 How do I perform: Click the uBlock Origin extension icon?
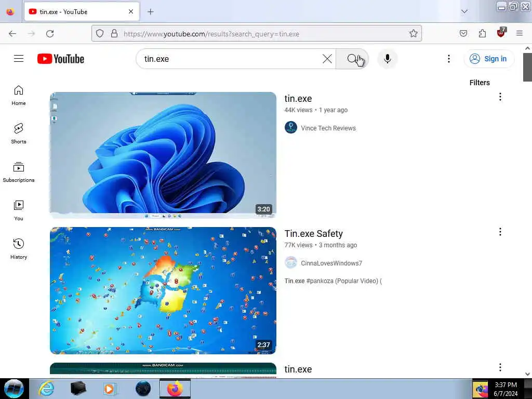pyautogui.click(x=501, y=33)
